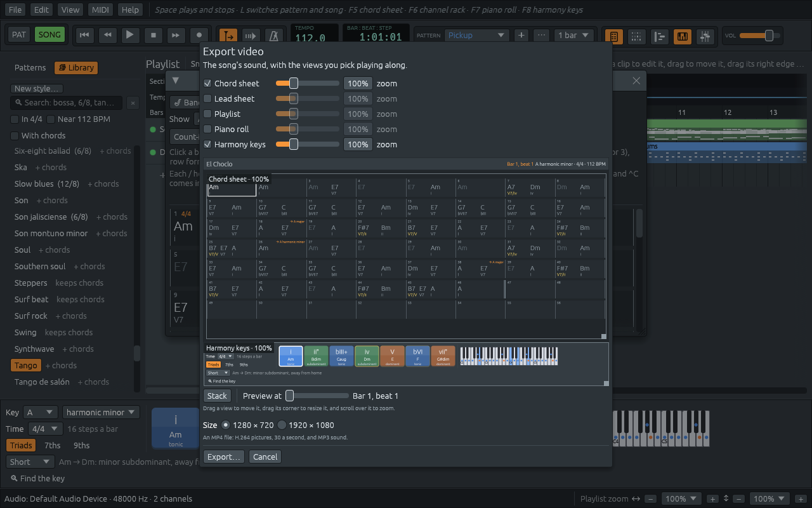Open the channel rack view icon
The height and width of the screenshot is (508, 812).
click(636, 36)
